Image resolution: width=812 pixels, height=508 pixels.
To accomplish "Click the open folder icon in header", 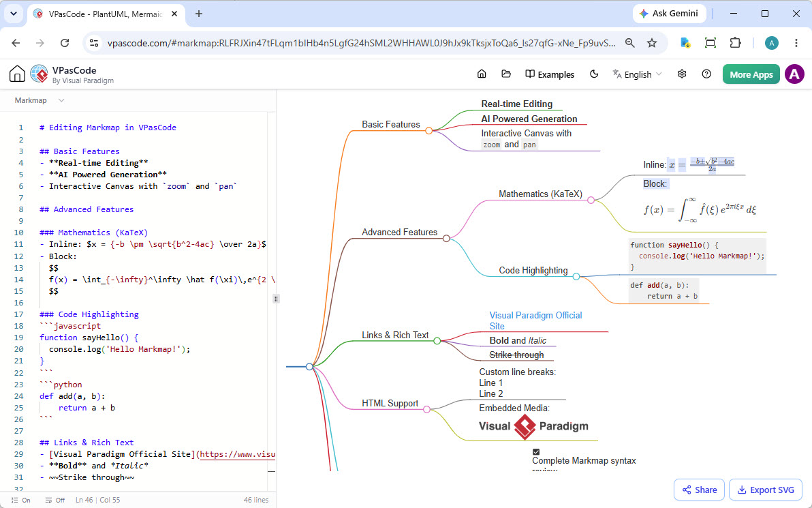I will [506, 74].
